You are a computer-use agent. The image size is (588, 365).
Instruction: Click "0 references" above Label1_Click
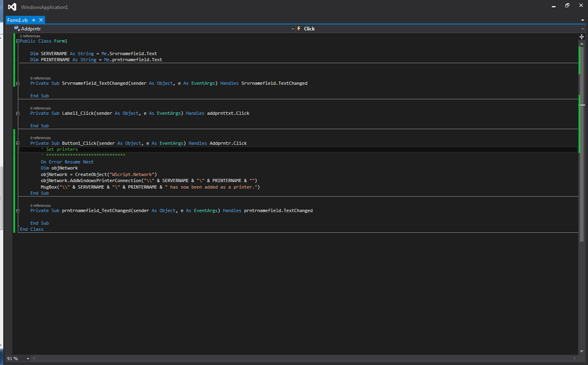(x=41, y=108)
